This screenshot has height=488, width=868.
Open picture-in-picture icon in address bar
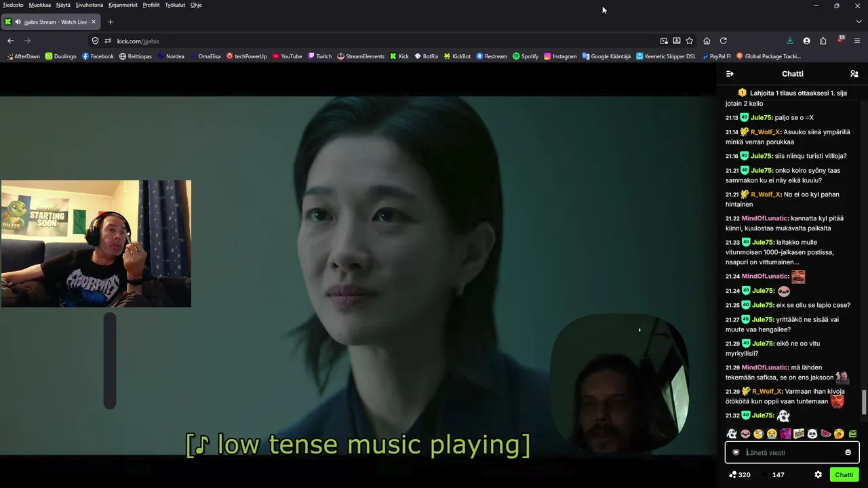pyautogui.click(x=664, y=41)
